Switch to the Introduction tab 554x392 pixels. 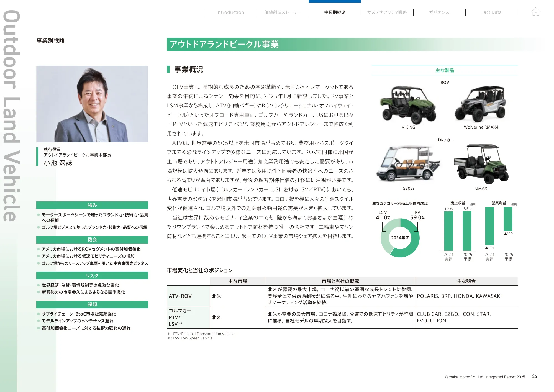230,12
